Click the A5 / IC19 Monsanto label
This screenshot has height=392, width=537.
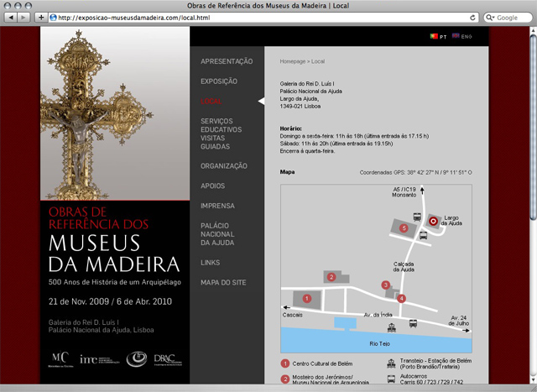click(404, 192)
